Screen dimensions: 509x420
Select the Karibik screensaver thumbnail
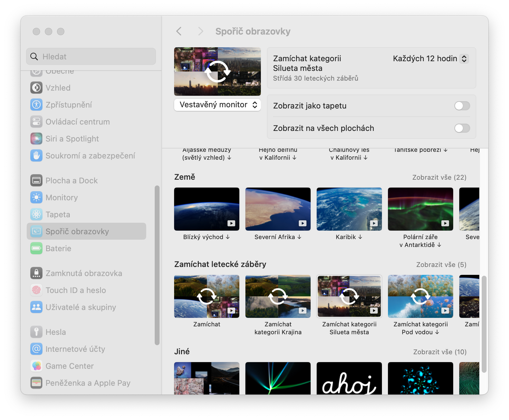pos(349,209)
